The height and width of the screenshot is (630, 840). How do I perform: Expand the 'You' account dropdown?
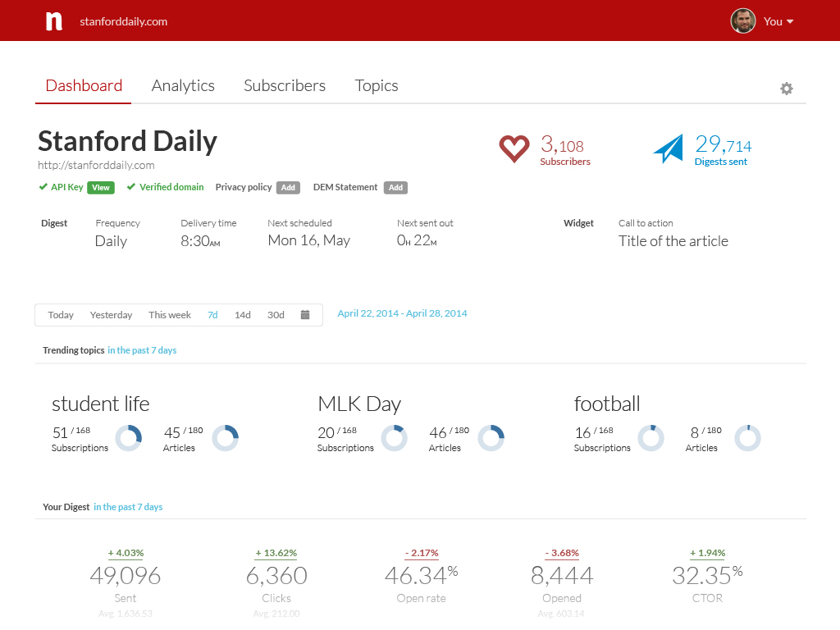coord(778,21)
